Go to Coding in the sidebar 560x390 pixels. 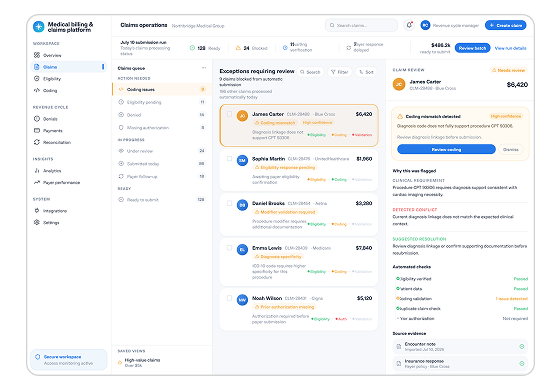[68, 90]
